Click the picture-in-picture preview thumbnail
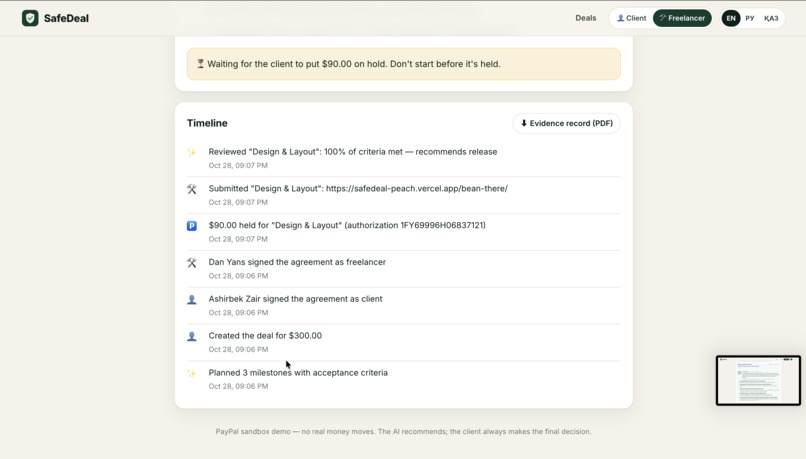 coord(758,380)
